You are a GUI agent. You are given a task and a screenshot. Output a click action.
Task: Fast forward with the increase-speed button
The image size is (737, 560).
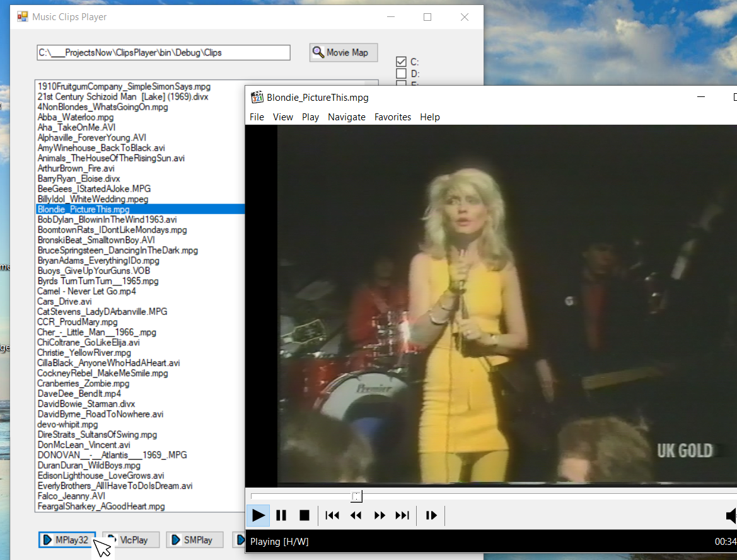pos(380,515)
